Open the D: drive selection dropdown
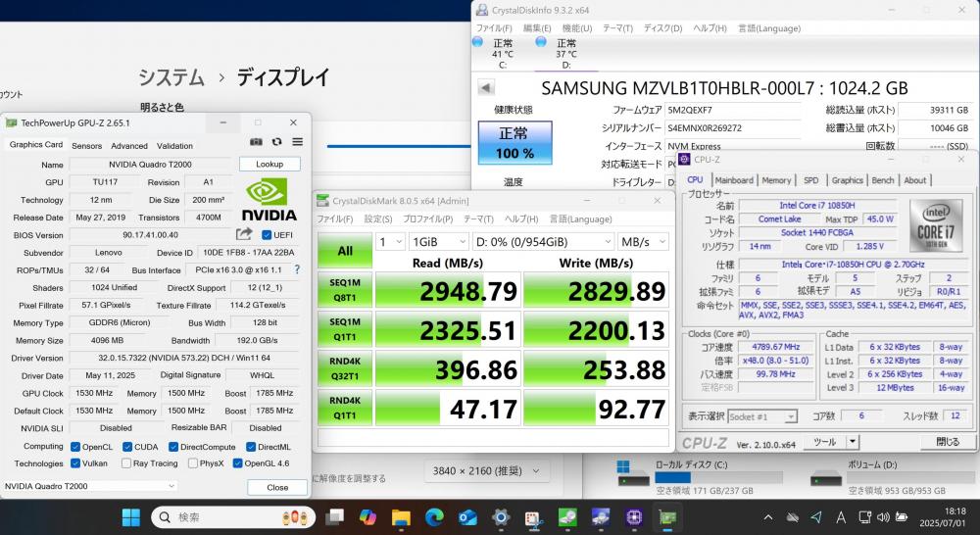The height and width of the screenshot is (535, 980). point(543,242)
